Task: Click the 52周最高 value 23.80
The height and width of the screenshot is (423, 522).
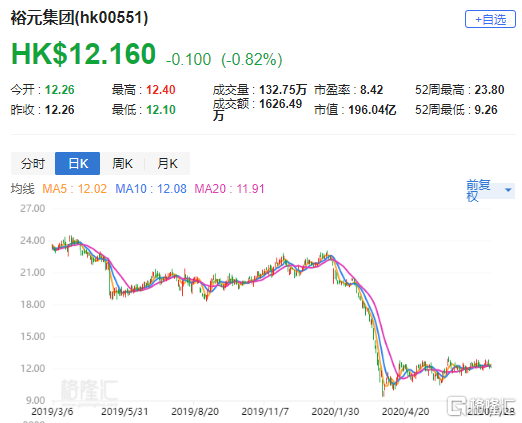Action: [x=489, y=90]
